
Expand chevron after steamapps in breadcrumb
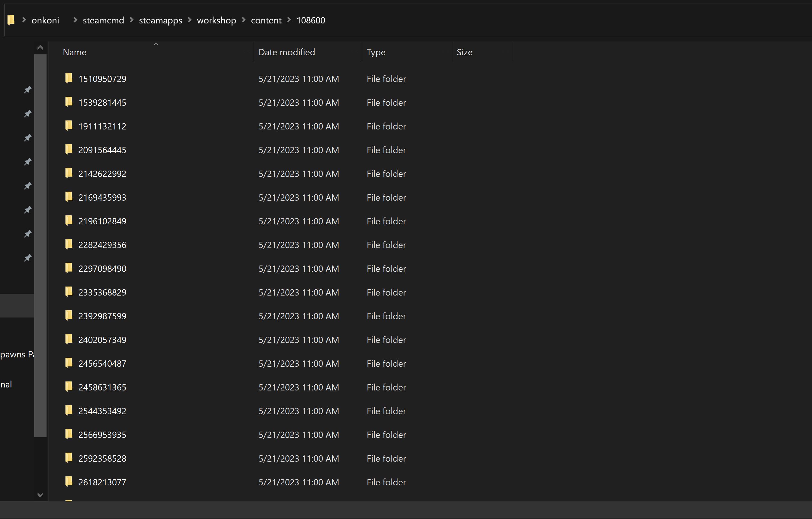[189, 20]
